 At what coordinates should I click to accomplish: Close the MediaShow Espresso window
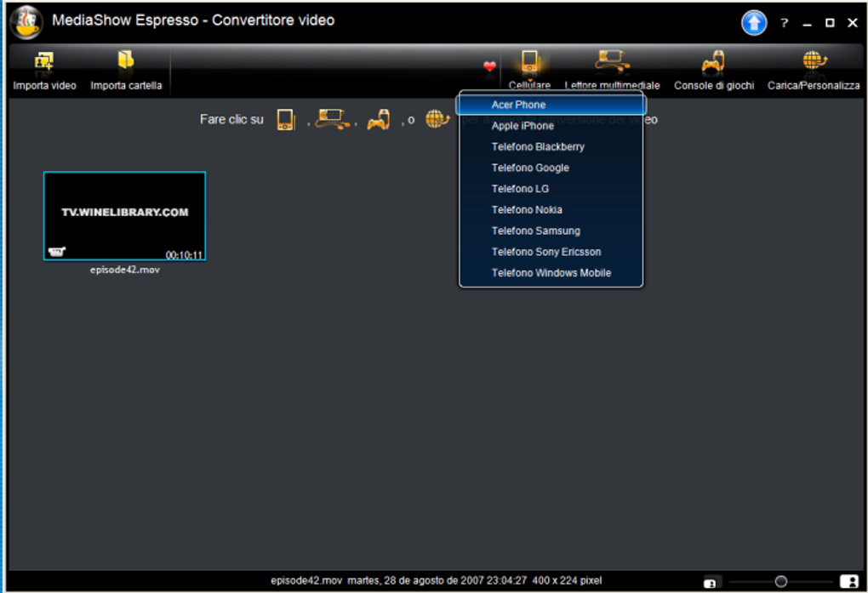pyautogui.click(x=853, y=23)
